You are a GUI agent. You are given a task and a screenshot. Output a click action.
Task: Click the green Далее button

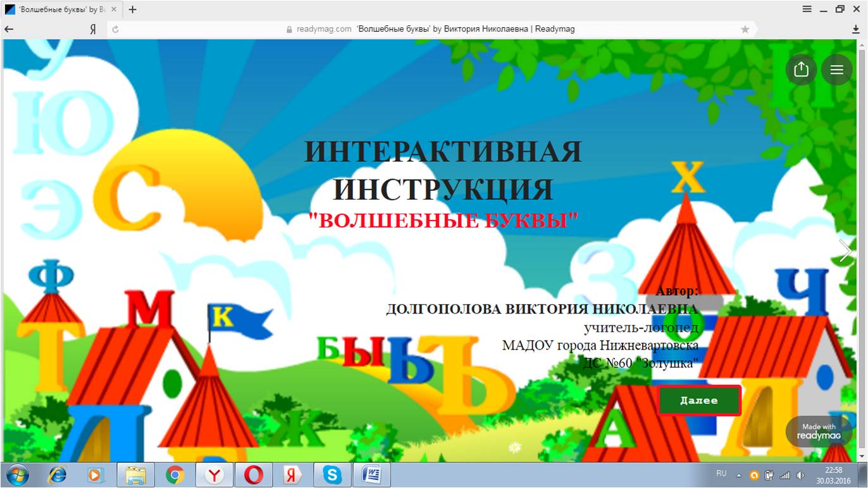[x=699, y=400]
